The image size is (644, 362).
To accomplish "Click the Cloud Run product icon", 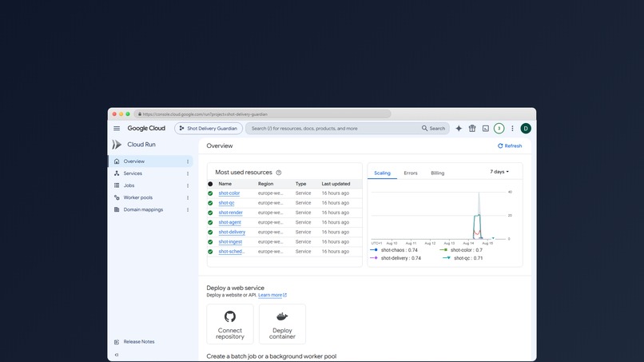I will (117, 144).
